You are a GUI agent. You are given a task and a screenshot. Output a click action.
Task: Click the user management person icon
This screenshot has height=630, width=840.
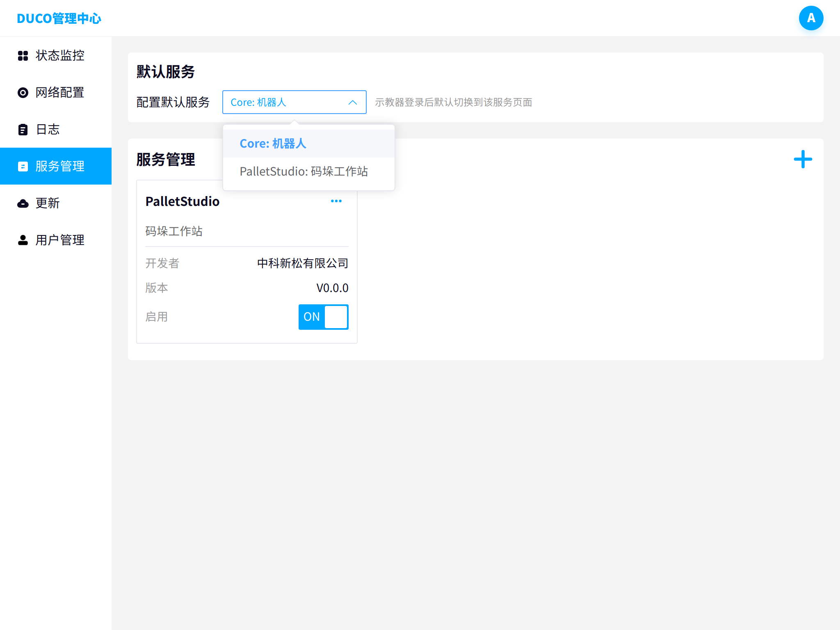pos(23,240)
